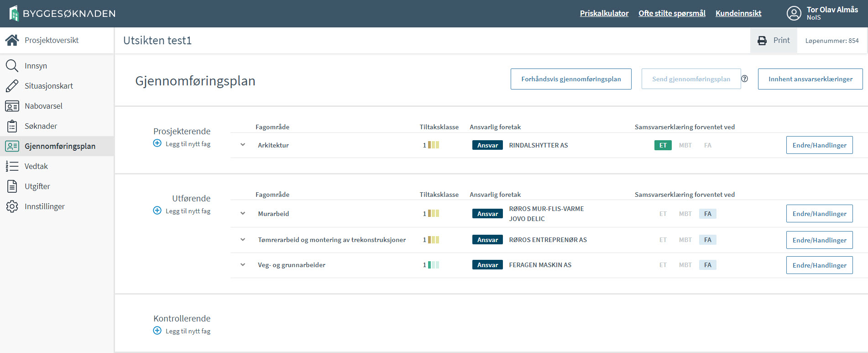868x353 pixels.
Task: Click the Utgifter document icon
Action: 12,186
